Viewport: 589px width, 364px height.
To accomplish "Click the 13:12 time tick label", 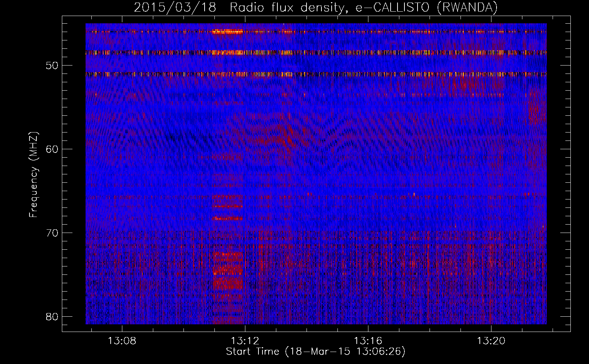I will click(245, 341).
